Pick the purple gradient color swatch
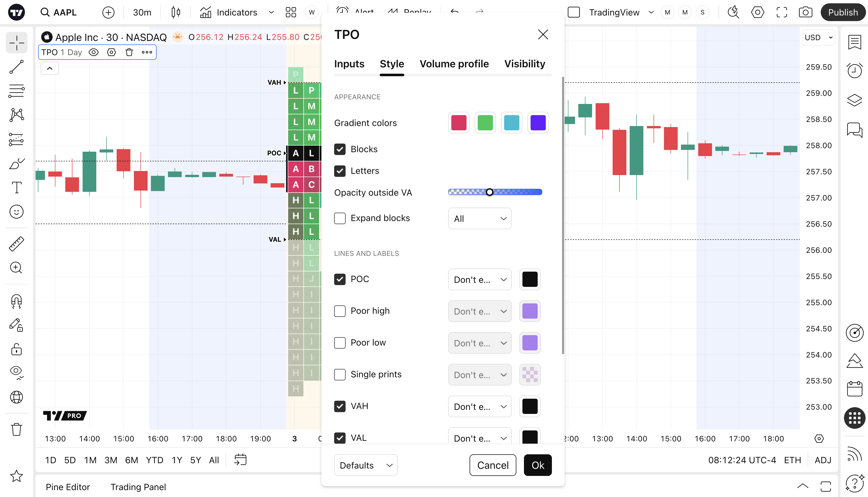The height and width of the screenshot is (497, 868). [x=538, y=123]
